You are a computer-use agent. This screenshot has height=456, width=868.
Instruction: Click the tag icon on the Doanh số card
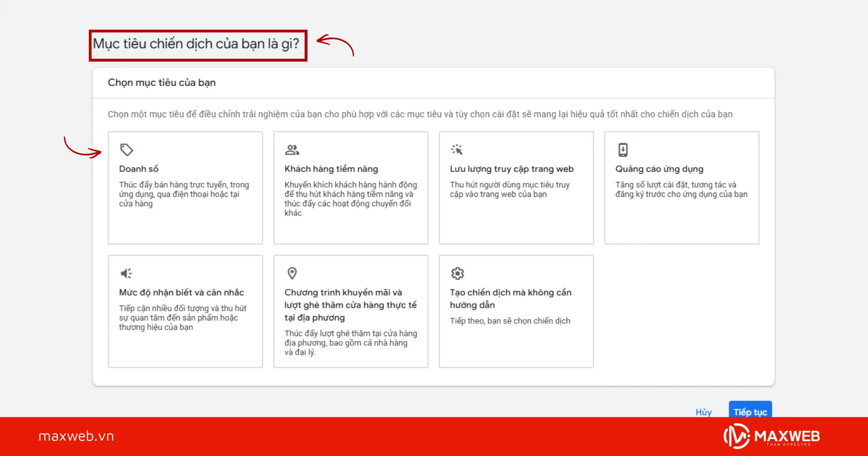click(126, 149)
